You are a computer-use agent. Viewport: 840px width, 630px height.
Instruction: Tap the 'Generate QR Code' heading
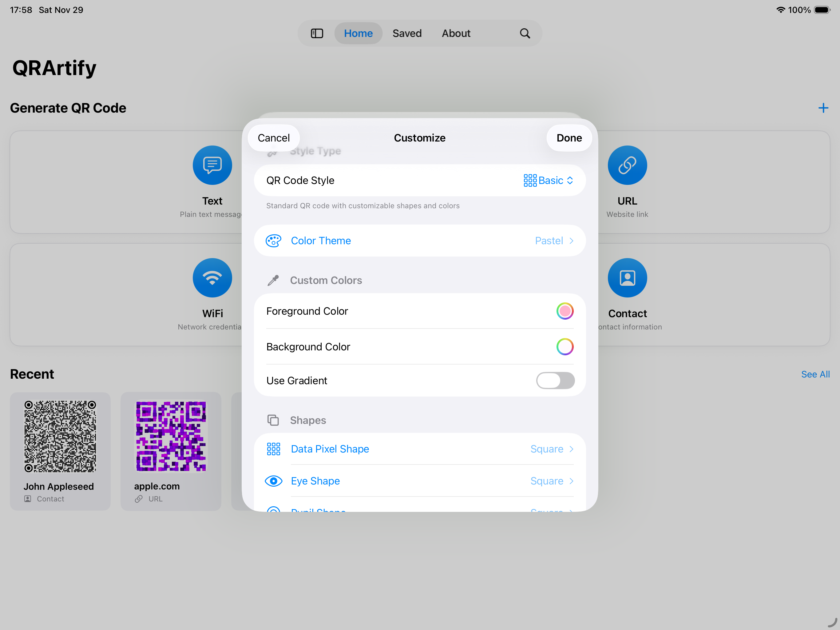[68, 108]
